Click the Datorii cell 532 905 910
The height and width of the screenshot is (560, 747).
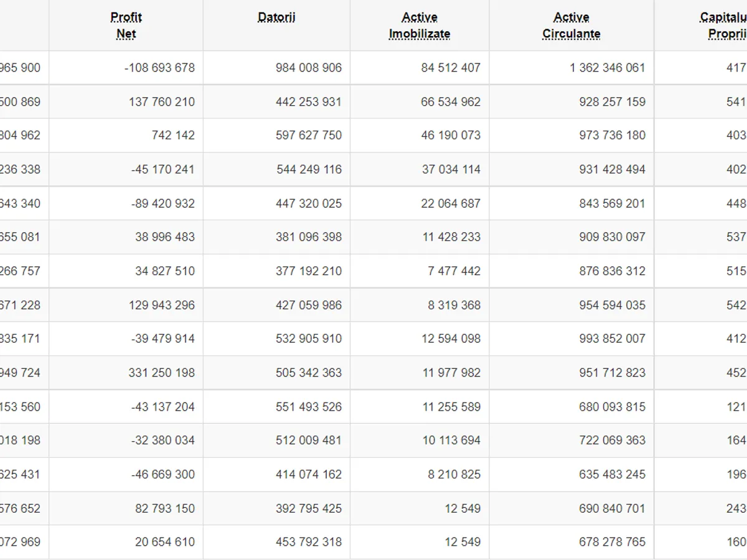pyautogui.click(x=309, y=339)
